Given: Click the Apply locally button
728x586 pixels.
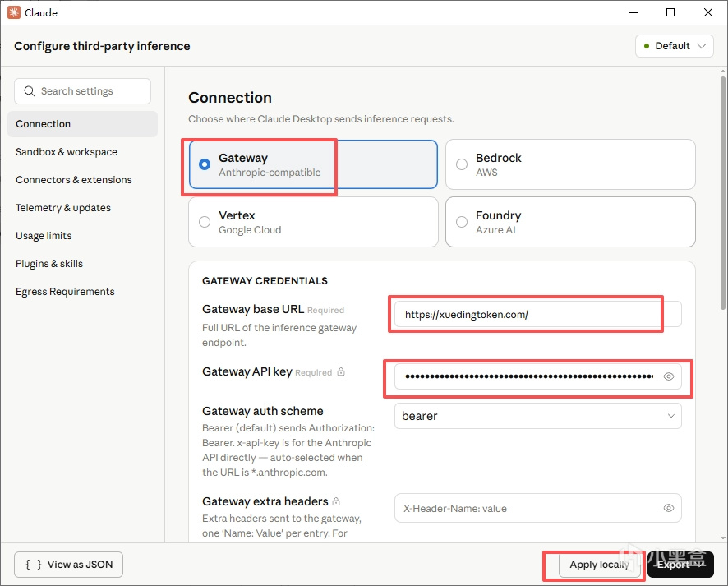Looking at the screenshot, I should coord(599,565).
